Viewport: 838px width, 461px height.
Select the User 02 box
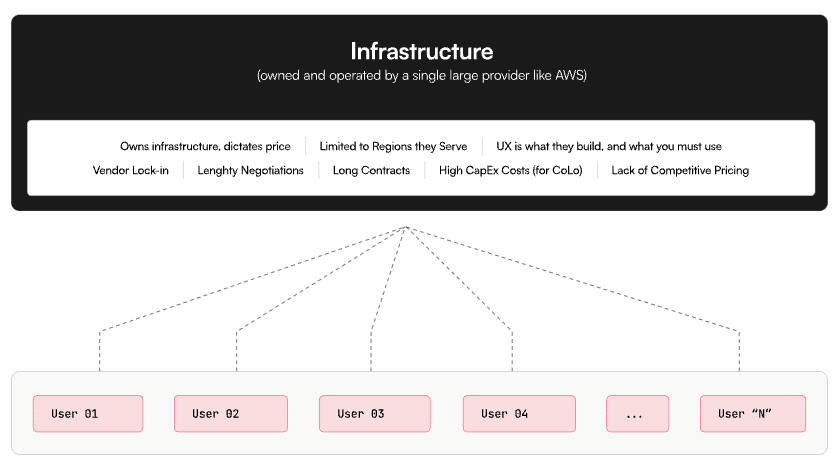pyautogui.click(x=231, y=413)
